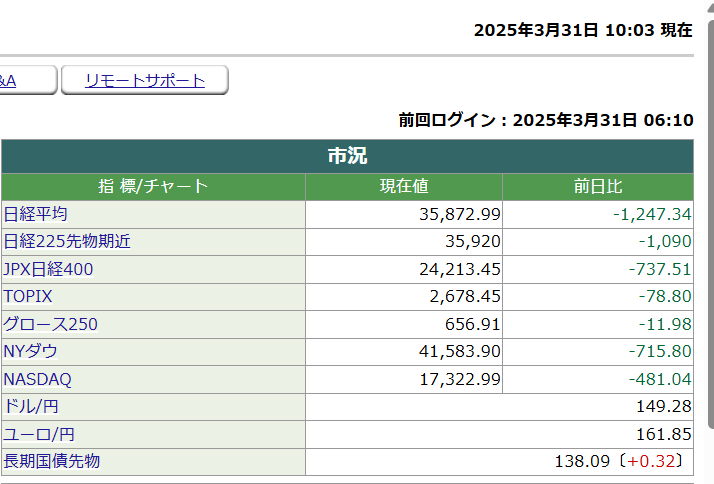Viewport: 714px width, 484px height.
Task: Click the 現在値 column header
Action: tap(404, 186)
